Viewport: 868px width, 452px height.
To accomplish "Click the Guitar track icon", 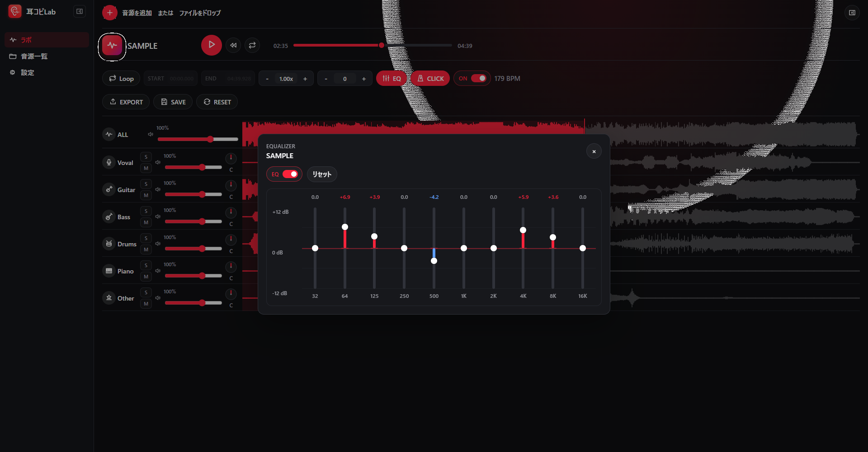I will (x=109, y=189).
